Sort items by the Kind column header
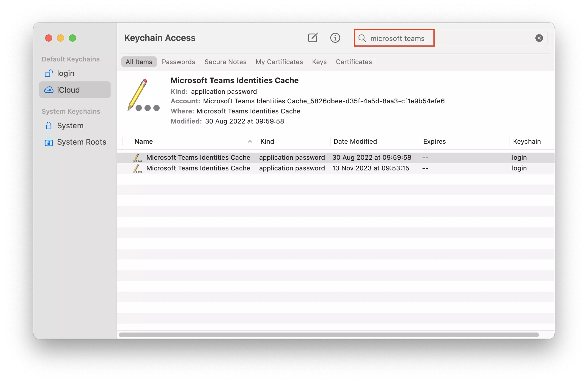 click(267, 142)
